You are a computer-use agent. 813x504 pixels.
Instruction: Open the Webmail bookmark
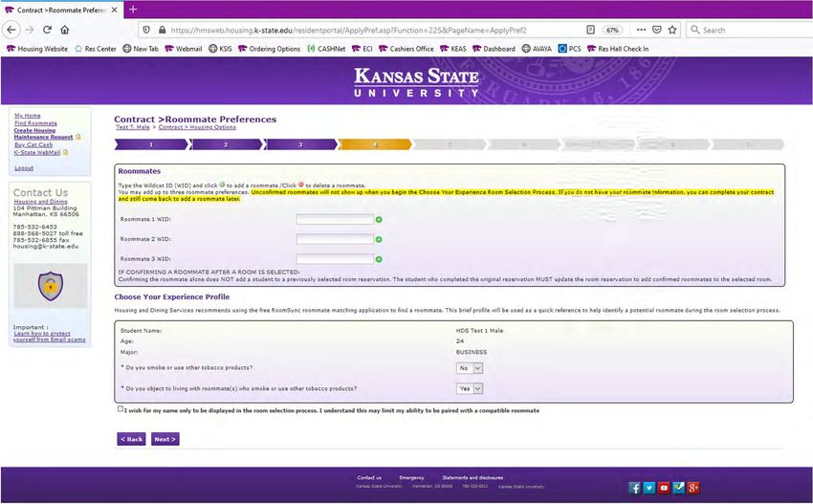point(184,49)
